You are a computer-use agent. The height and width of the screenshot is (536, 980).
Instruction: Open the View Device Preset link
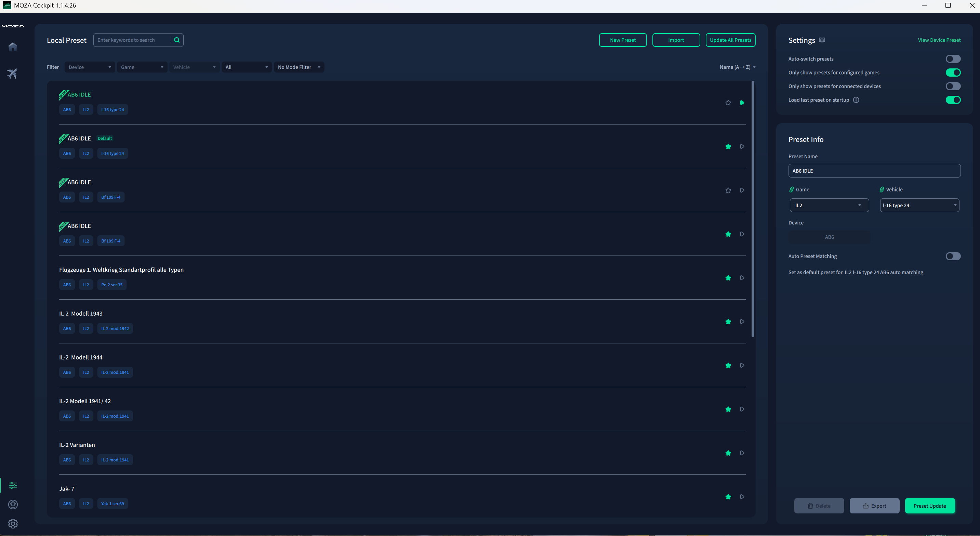(939, 40)
